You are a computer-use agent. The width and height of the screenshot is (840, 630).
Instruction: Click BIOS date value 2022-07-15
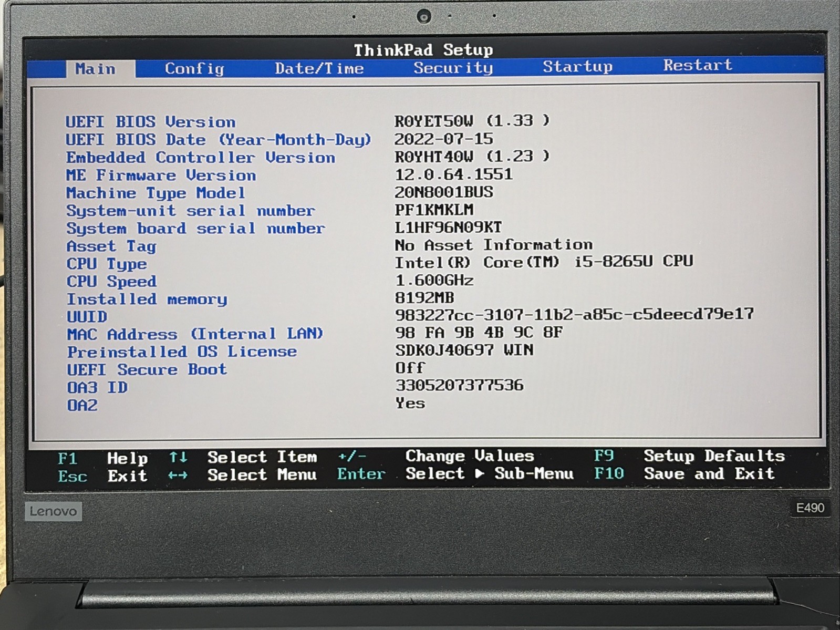click(x=444, y=139)
